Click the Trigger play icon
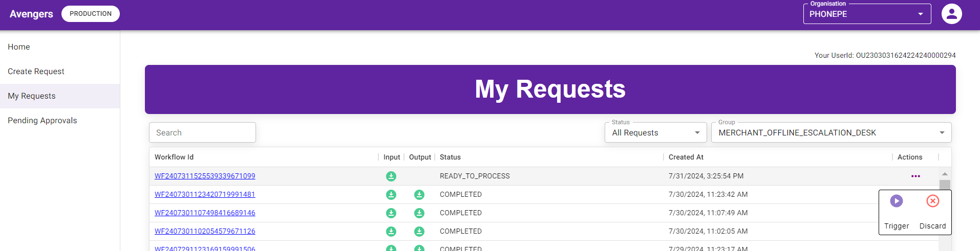Image resolution: width=980 pixels, height=251 pixels. (x=896, y=201)
